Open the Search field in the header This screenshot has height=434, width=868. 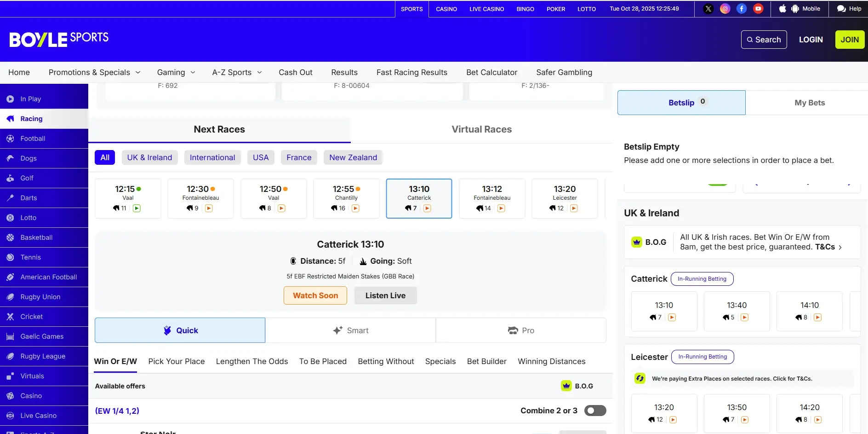click(x=764, y=40)
